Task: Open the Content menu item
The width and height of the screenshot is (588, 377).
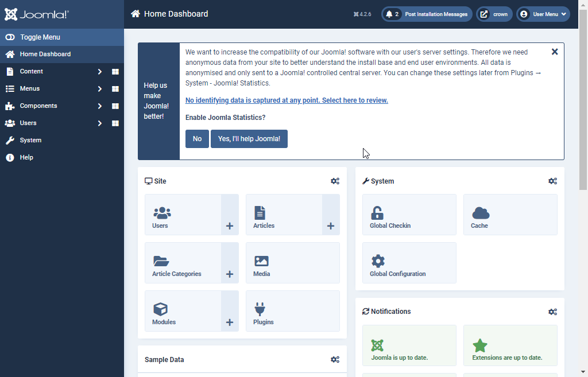Action: point(32,72)
